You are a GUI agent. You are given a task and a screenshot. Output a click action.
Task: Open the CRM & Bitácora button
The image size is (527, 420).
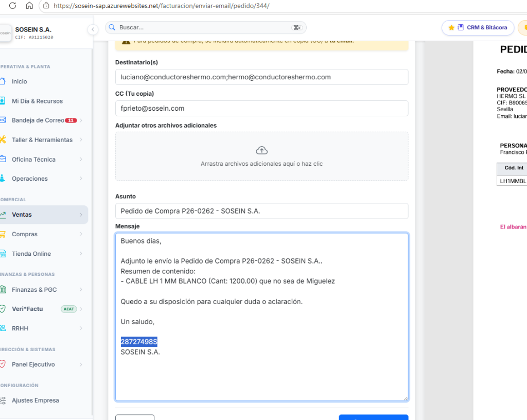click(x=478, y=28)
